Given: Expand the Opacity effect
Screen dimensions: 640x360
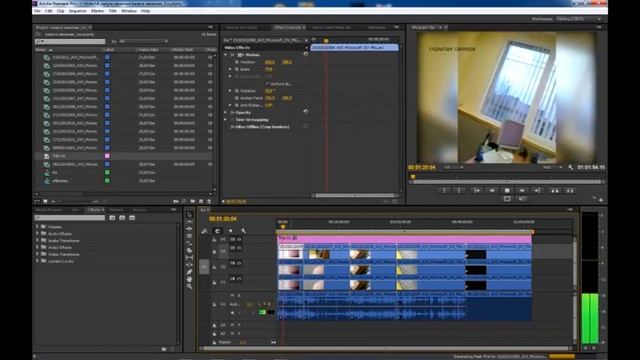Looking at the screenshot, I should coord(226,112).
